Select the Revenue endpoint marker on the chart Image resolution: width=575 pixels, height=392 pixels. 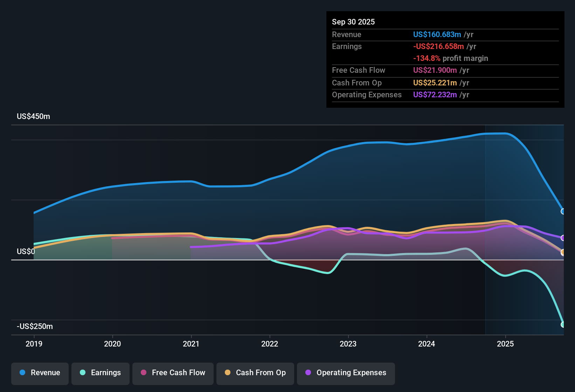tap(563, 211)
